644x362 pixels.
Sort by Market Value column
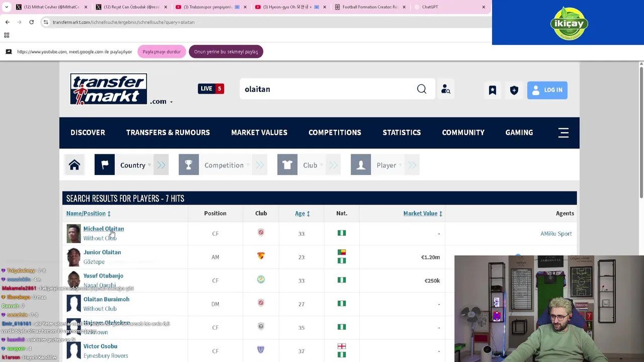pos(423,214)
